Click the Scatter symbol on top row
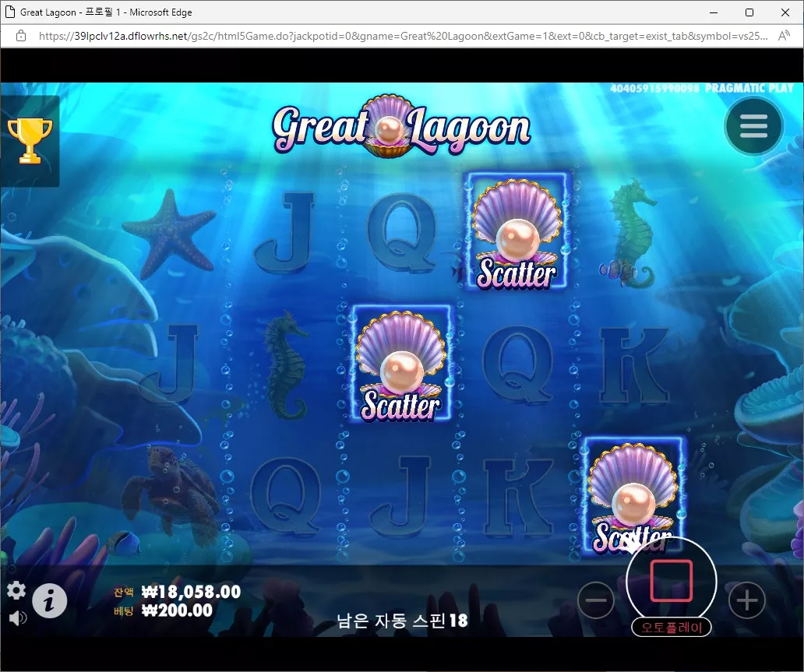The height and width of the screenshot is (672, 804). [x=517, y=232]
